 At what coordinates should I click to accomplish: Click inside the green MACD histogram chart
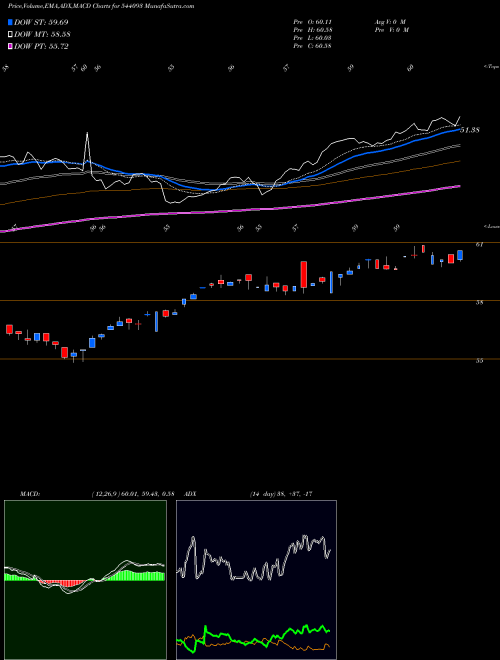click(85, 580)
